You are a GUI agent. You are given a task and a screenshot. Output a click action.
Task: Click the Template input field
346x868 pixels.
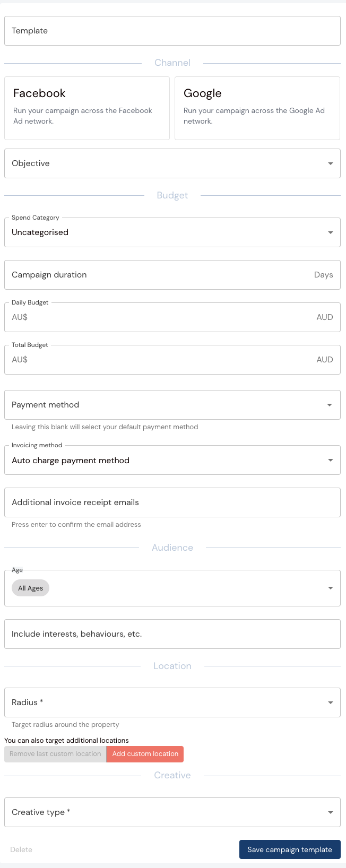172,31
